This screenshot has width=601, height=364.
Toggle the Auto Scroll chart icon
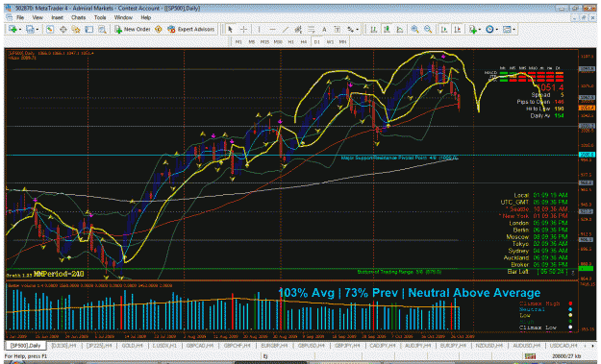(444, 29)
